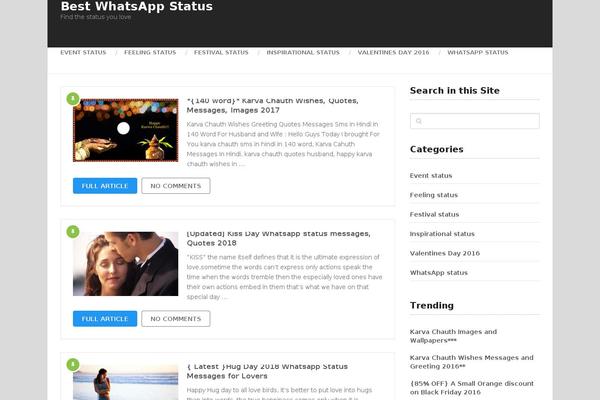Open trending A Small Orange discount link

pos(471,387)
